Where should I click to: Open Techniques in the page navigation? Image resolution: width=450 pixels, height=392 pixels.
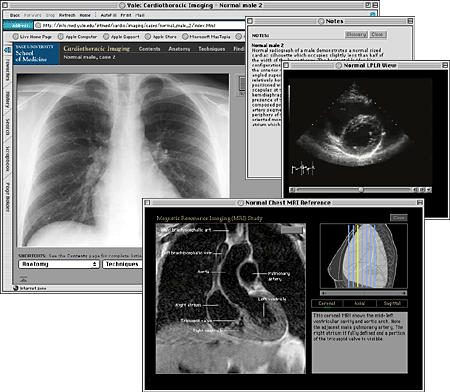(x=212, y=49)
